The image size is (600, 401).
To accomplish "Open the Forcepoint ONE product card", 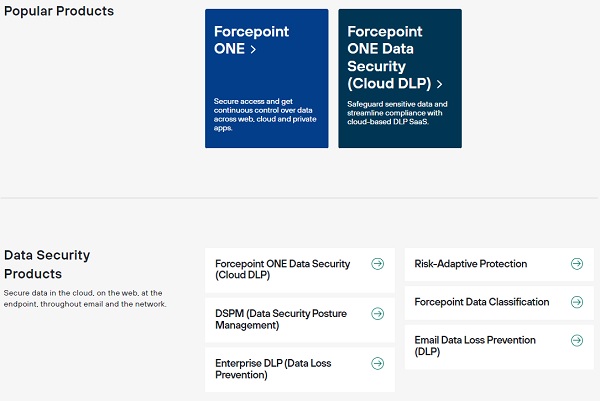I will (267, 78).
